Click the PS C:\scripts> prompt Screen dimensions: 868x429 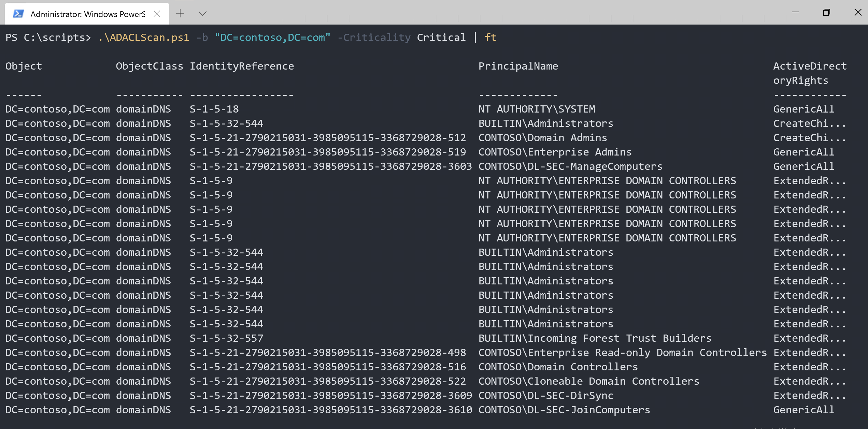point(48,37)
